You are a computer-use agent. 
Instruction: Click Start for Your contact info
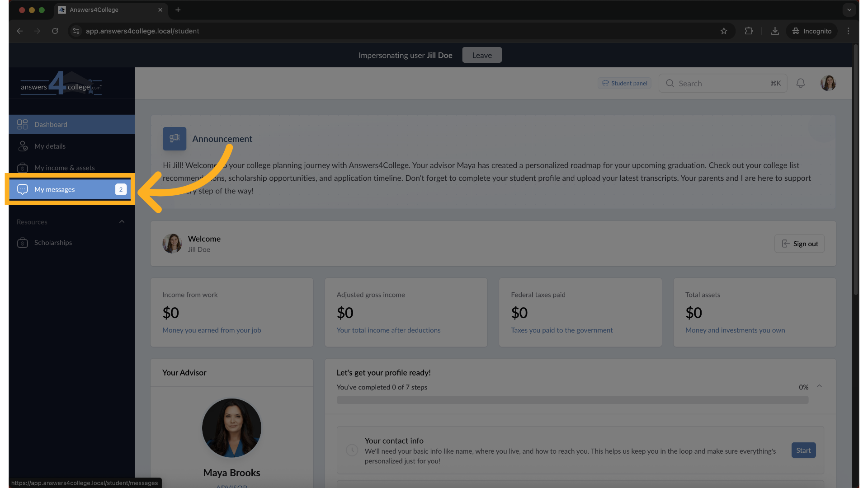[x=803, y=450]
